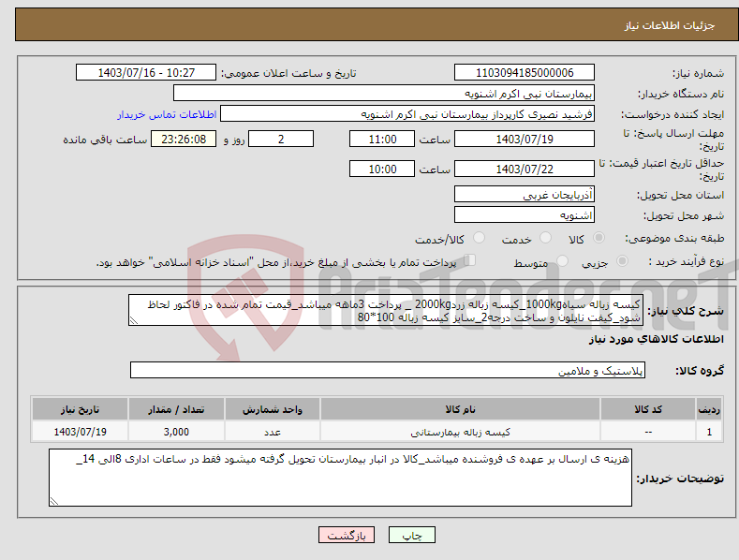Screen dimensions: 739x560
Task: Click item name کیسه زباله بیمارستانی
Action: (x=461, y=432)
